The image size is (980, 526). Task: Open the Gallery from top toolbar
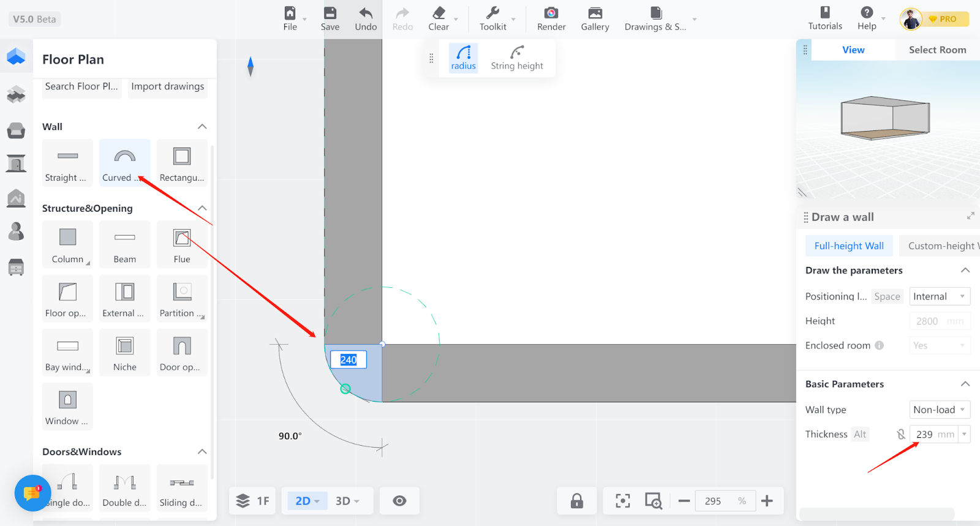595,18
